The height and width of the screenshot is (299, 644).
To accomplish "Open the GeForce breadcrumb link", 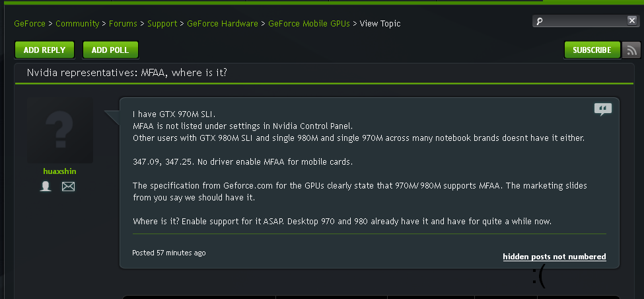I will pyautogui.click(x=30, y=23).
